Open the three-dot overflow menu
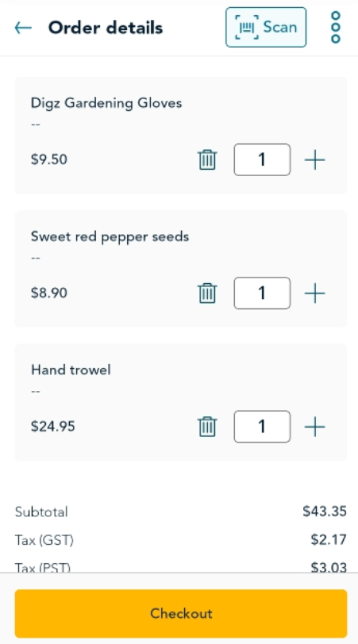The height and width of the screenshot is (644, 358). [336, 28]
